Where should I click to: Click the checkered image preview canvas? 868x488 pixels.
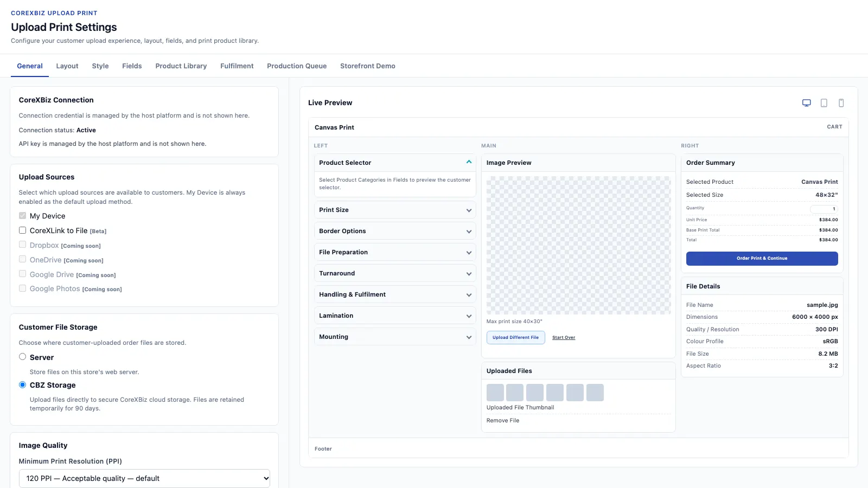(579, 245)
